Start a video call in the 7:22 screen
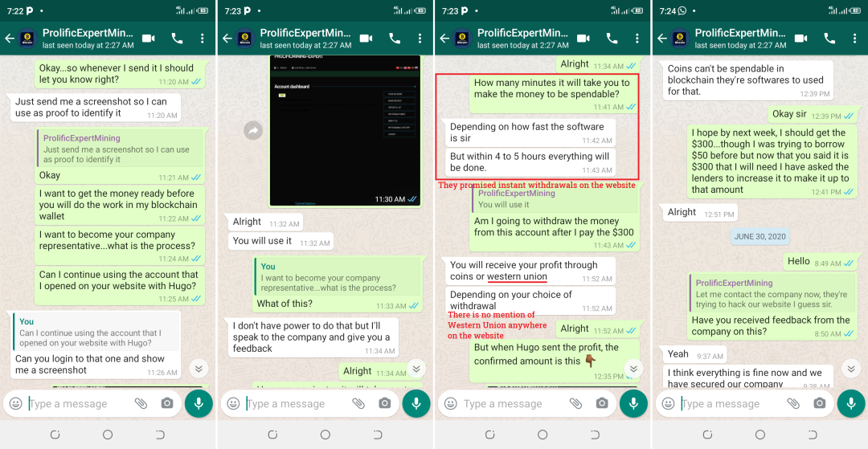 (x=149, y=39)
